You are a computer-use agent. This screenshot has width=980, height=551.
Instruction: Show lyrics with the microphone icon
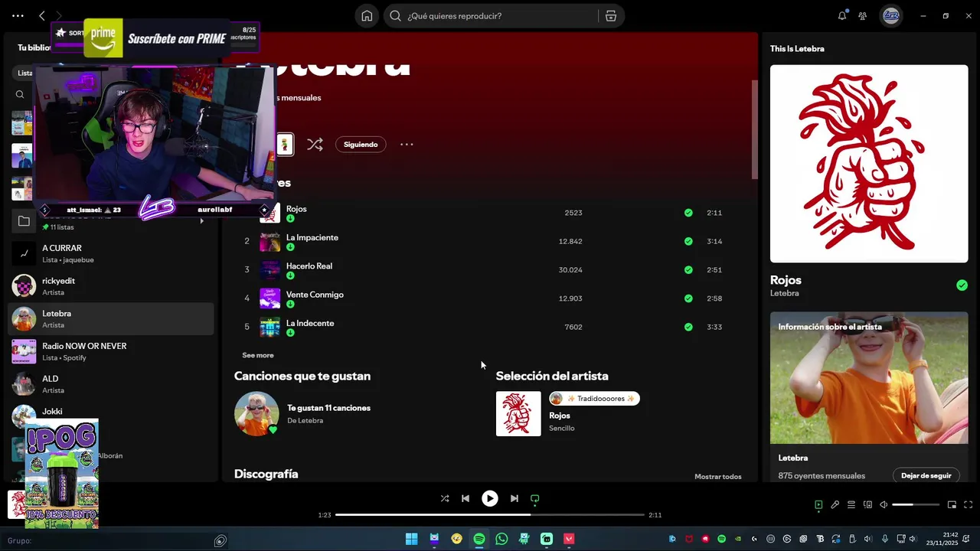(x=835, y=504)
